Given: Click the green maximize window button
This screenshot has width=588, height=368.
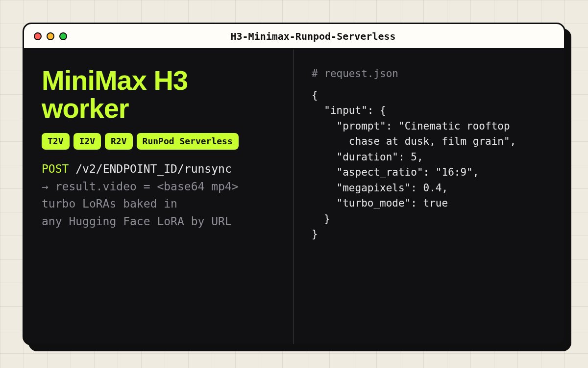Looking at the screenshot, I should (x=63, y=36).
